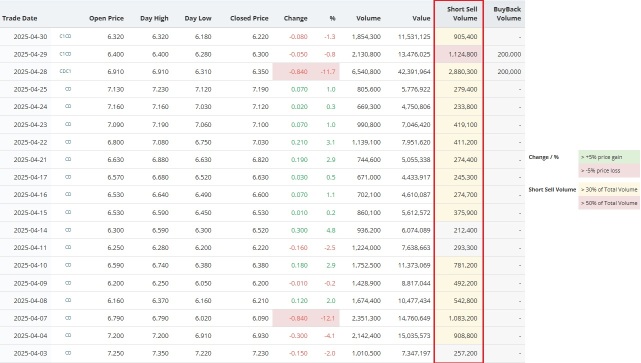Click the green '> +5% price gain' legend swatch
641x363 pixels.
tap(609, 157)
